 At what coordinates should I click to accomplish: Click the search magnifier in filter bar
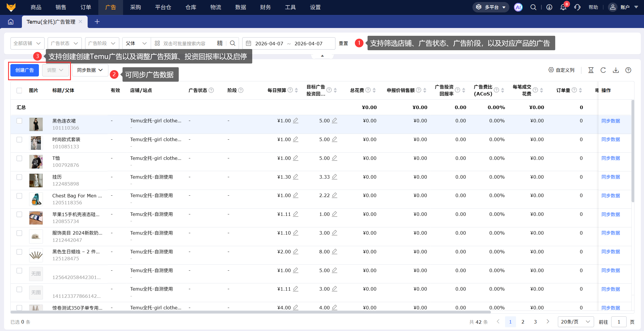point(233,43)
